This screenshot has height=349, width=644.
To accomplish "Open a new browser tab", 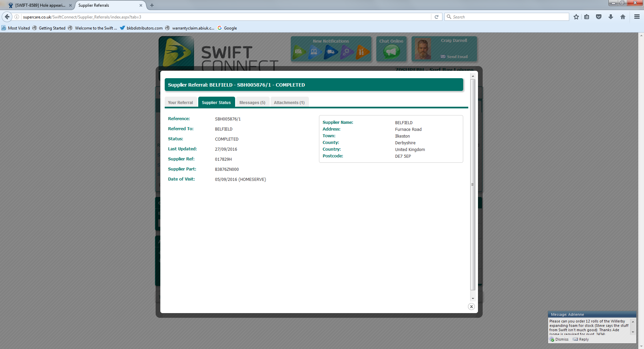I will (x=152, y=5).
